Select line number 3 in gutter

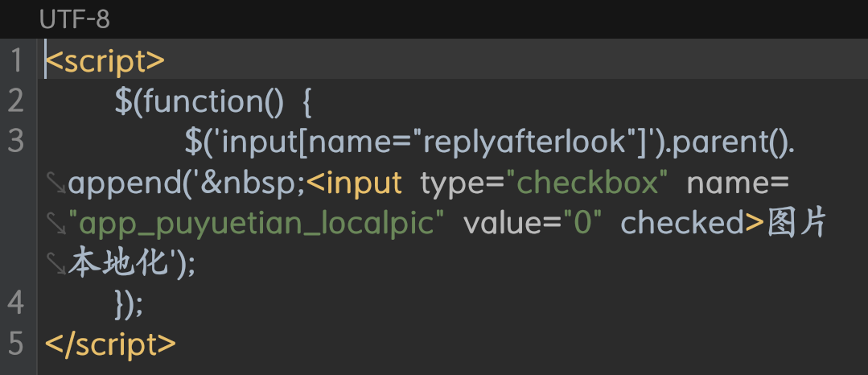click(x=16, y=142)
